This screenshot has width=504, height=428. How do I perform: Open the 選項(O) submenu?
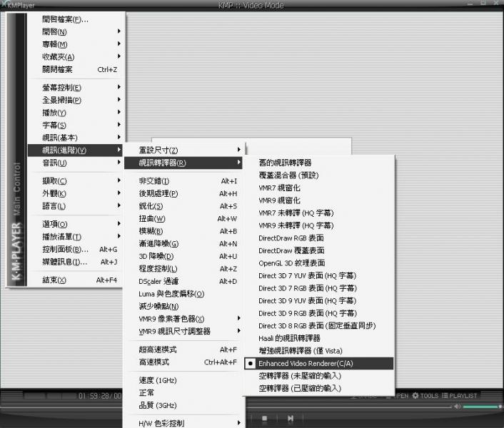tap(75, 224)
